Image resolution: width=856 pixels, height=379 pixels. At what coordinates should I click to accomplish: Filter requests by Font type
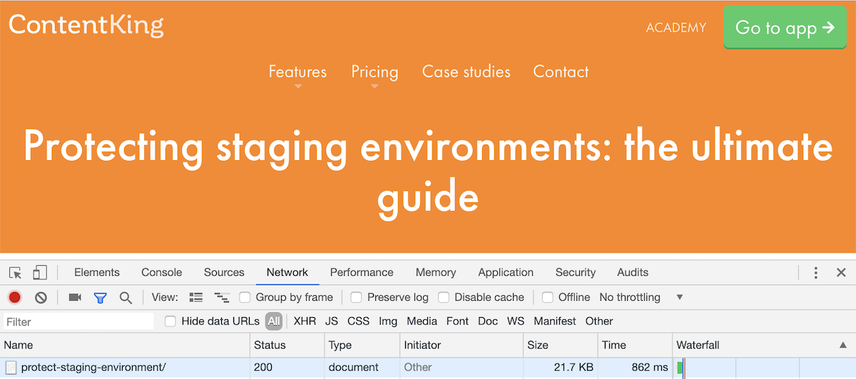click(457, 321)
